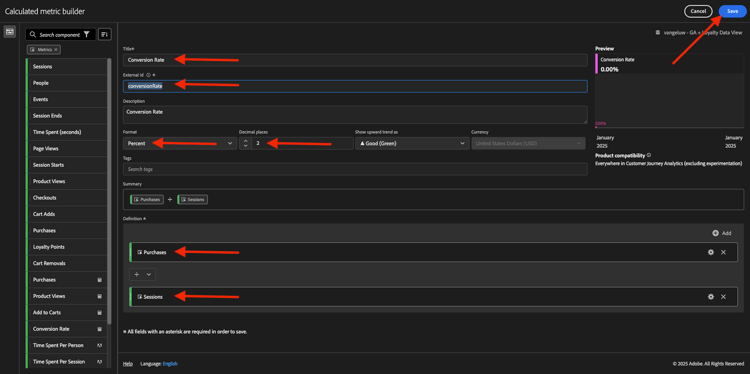Toggle the components panel icon in left rail
This screenshot has height=374, width=750.
[x=10, y=32]
